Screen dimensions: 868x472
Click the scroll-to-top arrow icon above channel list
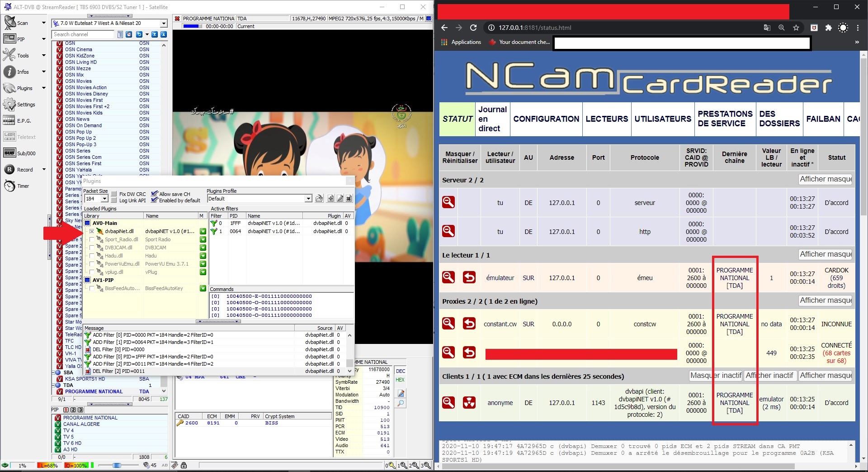164,34
